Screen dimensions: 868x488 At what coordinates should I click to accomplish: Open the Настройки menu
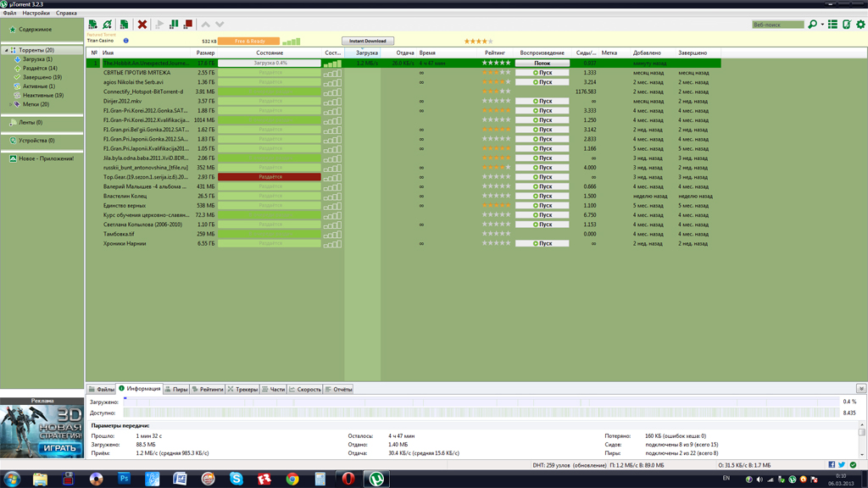[x=36, y=14]
